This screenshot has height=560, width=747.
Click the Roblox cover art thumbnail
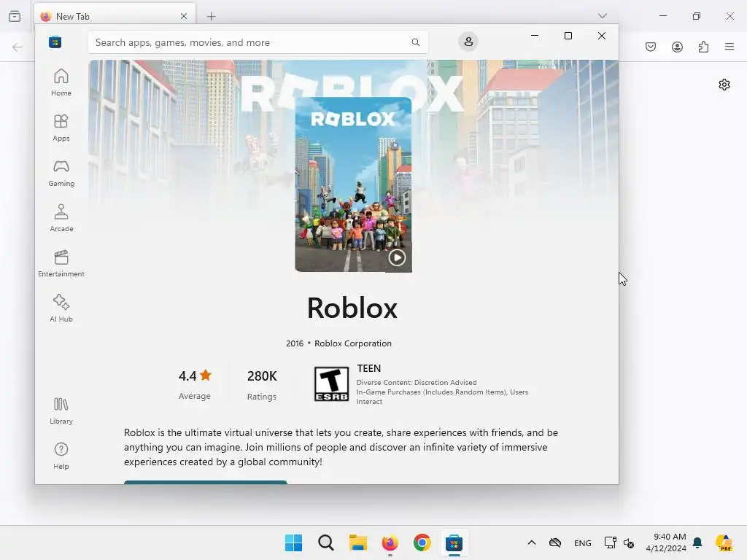tap(353, 184)
